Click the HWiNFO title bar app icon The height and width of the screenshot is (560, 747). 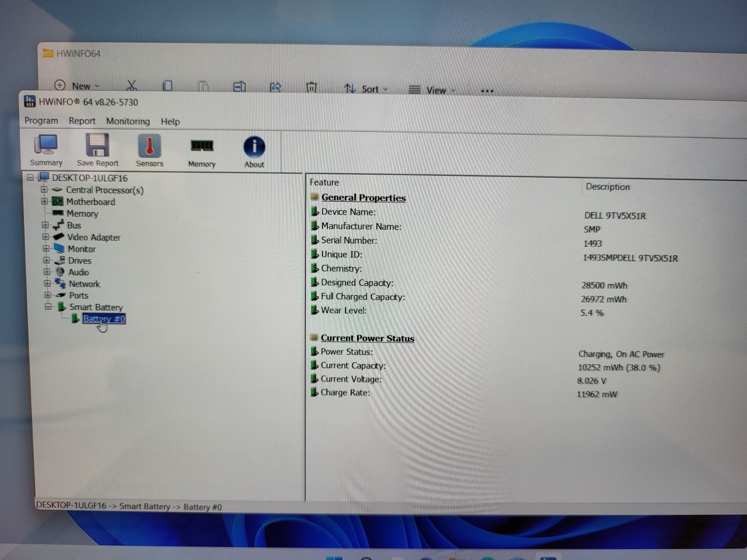pos(30,101)
